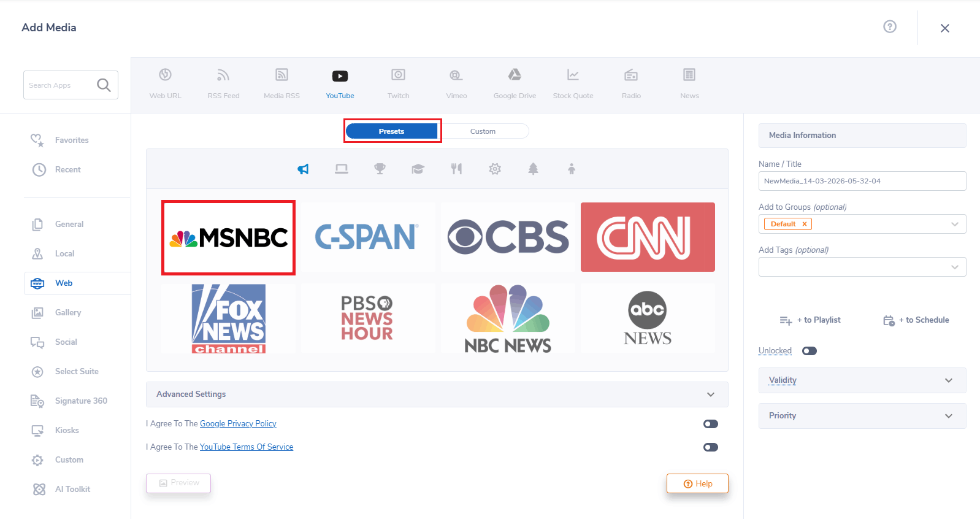Click the Name / Title field
980x519 pixels.
(862, 181)
